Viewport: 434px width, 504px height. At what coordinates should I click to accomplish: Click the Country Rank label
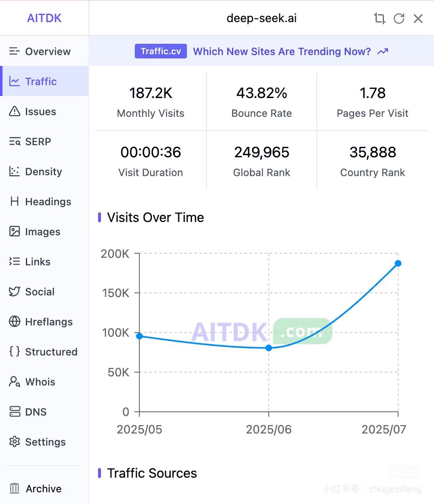(373, 173)
